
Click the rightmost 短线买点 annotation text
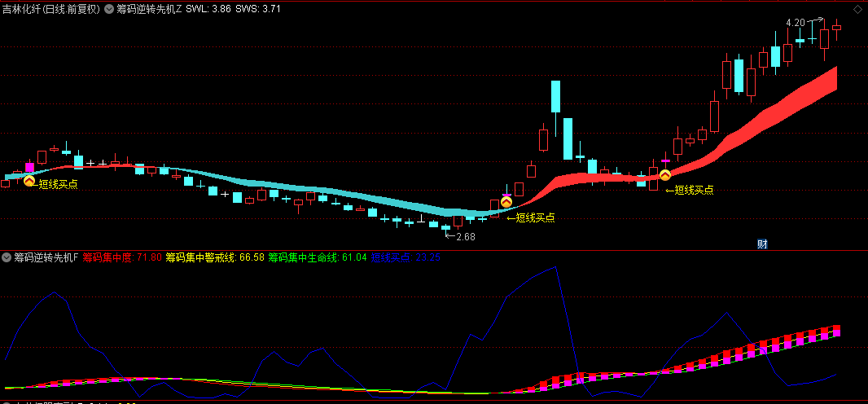pos(694,191)
